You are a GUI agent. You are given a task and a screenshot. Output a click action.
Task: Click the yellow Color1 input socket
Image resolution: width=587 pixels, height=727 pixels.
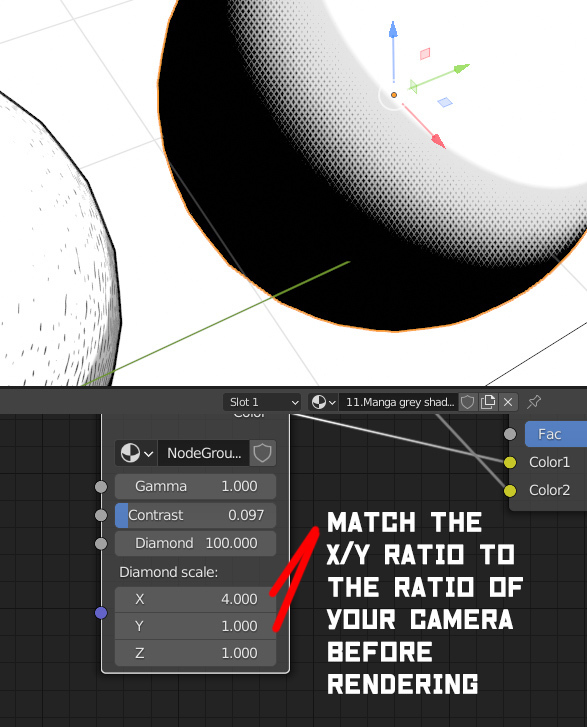pos(510,462)
